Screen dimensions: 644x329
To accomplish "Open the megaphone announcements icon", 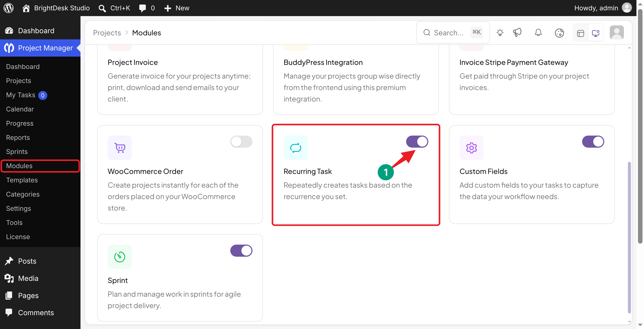I will click(517, 33).
